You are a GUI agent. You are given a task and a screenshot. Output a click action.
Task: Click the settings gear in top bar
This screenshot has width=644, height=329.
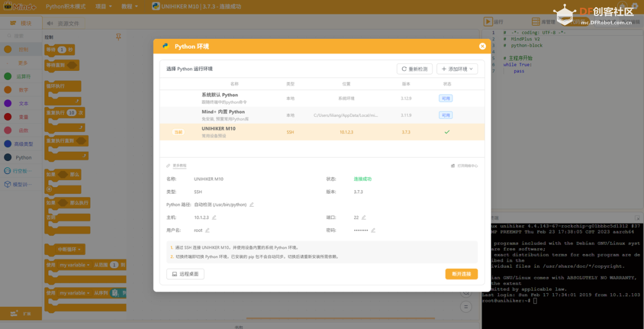635,6
